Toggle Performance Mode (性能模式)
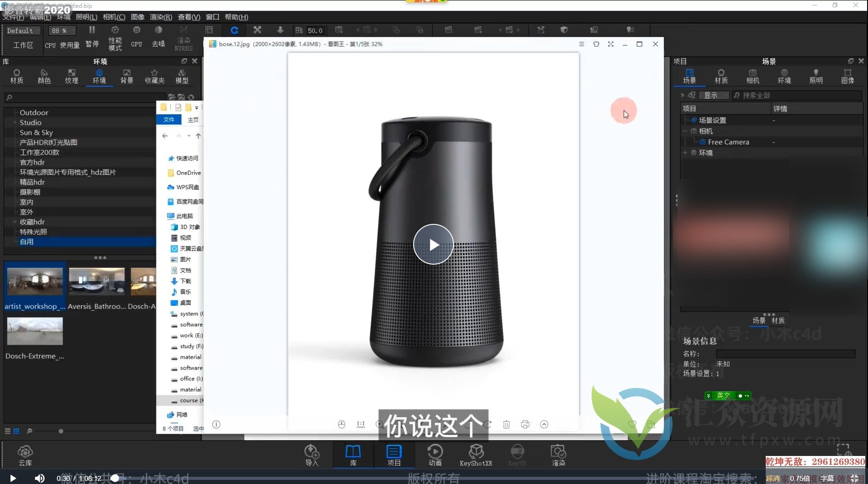868x484 pixels. tap(115, 37)
